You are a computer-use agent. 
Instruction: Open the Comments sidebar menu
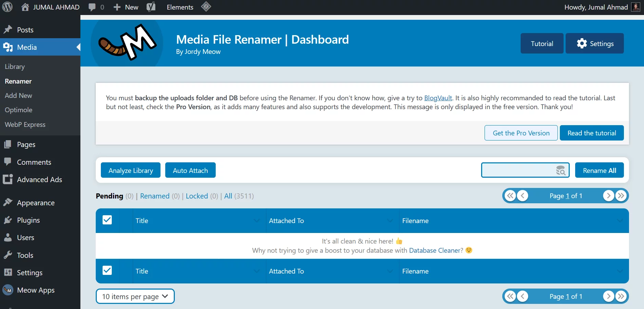pos(40,162)
